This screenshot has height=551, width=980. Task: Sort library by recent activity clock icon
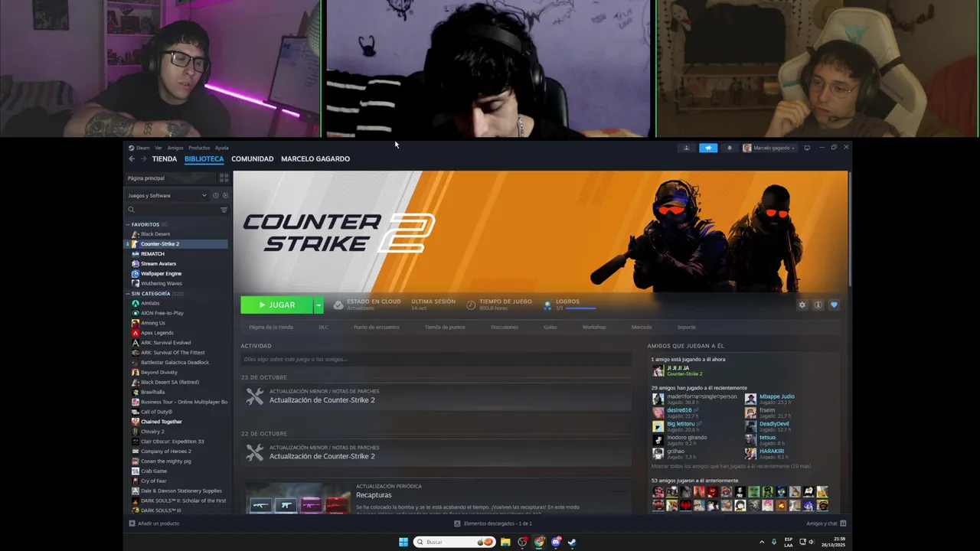[215, 195]
